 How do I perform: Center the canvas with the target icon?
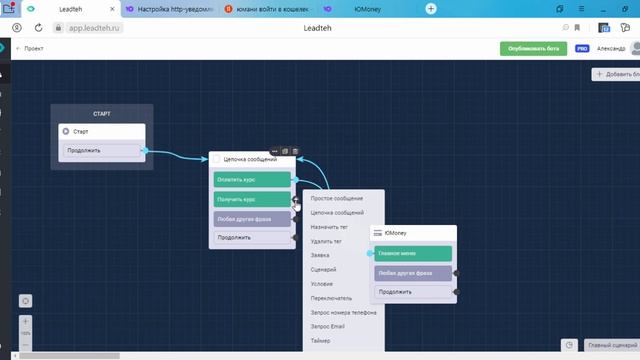click(25, 301)
